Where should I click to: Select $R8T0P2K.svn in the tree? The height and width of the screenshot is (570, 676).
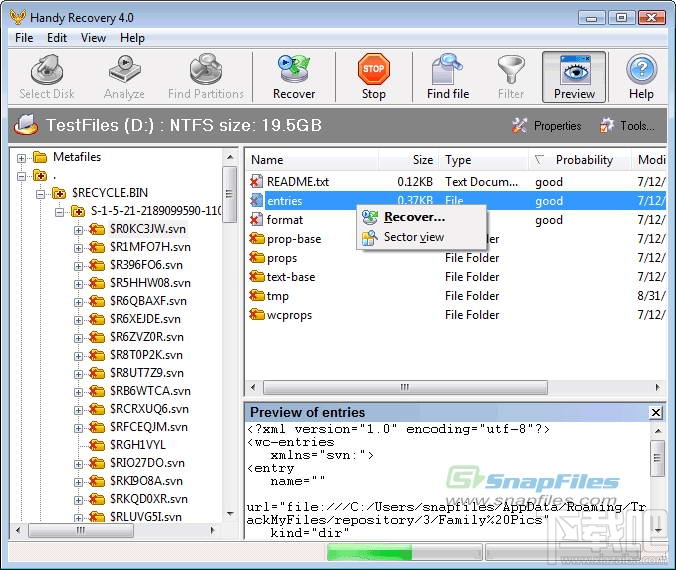[146, 355]
